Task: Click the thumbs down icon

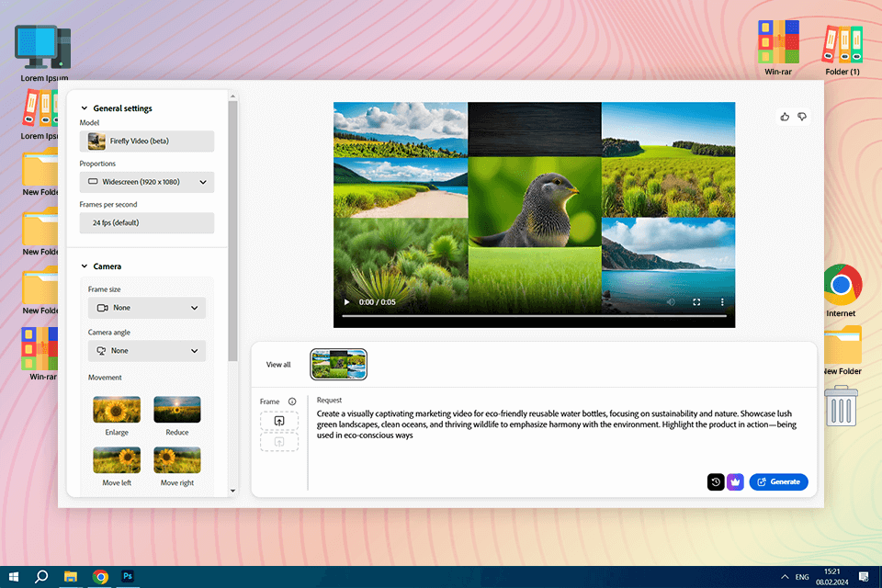Action: [802, 117]
